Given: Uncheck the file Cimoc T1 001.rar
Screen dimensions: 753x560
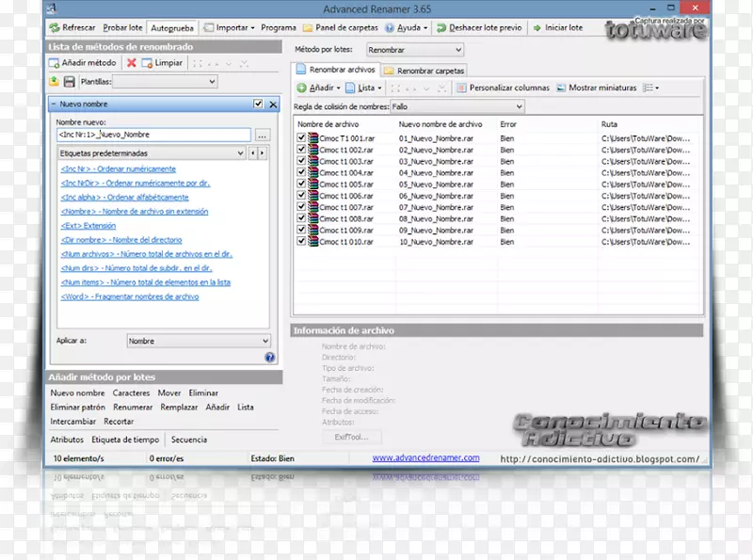Looking at the screenshot, I should tap(301, 138).
